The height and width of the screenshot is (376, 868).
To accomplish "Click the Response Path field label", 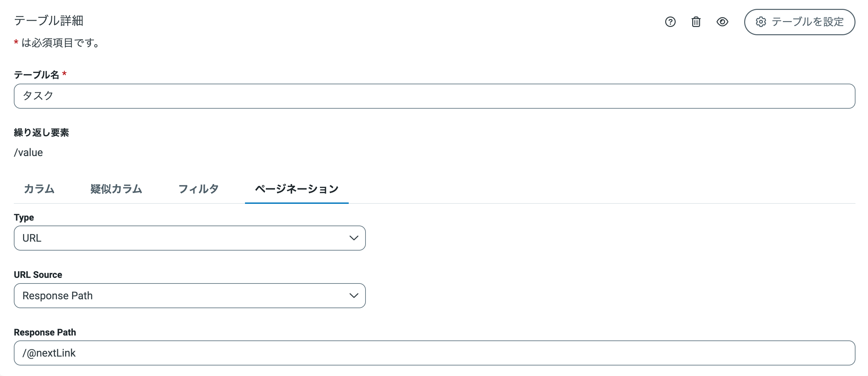I will click(x=45, y=333).
